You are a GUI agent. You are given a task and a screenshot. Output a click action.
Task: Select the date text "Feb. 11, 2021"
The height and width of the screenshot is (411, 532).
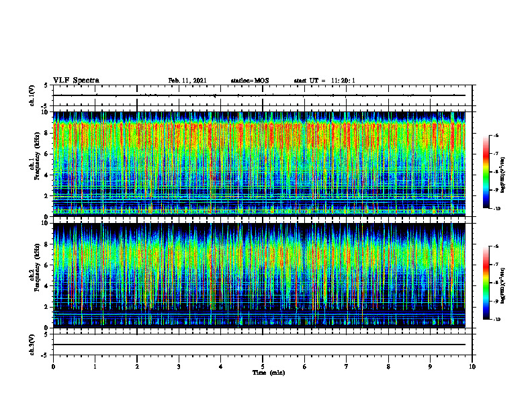coord(187,81)
